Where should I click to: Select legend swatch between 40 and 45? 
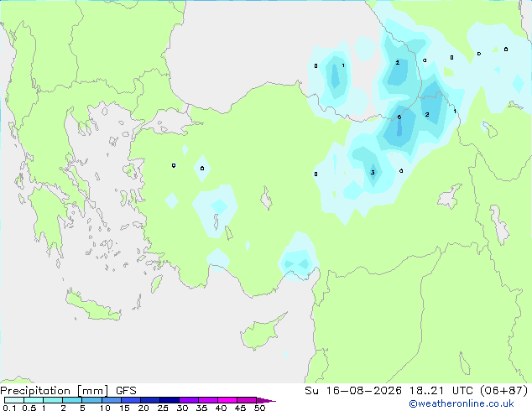pyautogui.click(x=227, y=400)
